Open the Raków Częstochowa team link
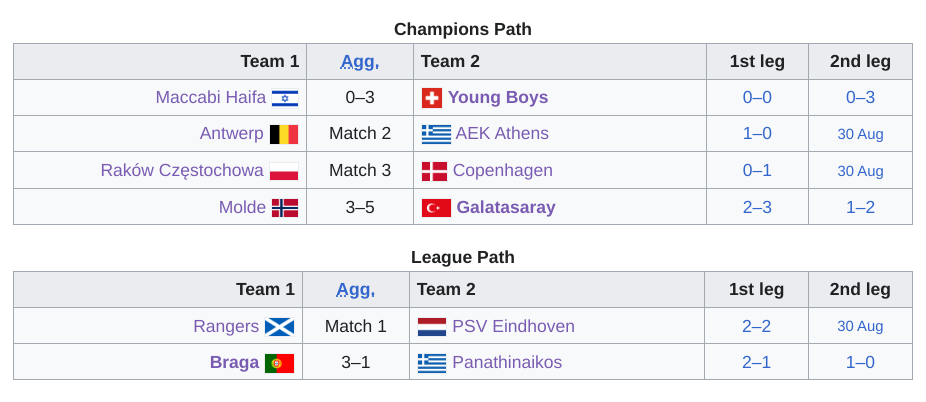Screen dimensions: 926x402 [182, 170]
